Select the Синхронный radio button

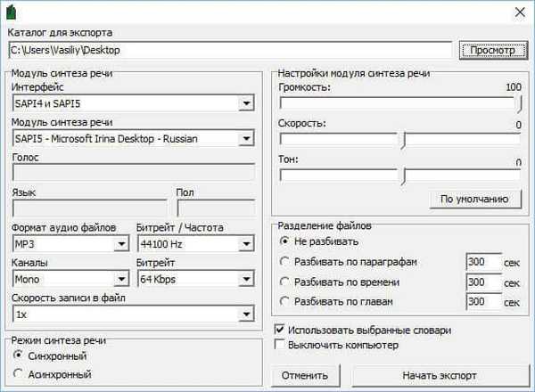[20, 356]
